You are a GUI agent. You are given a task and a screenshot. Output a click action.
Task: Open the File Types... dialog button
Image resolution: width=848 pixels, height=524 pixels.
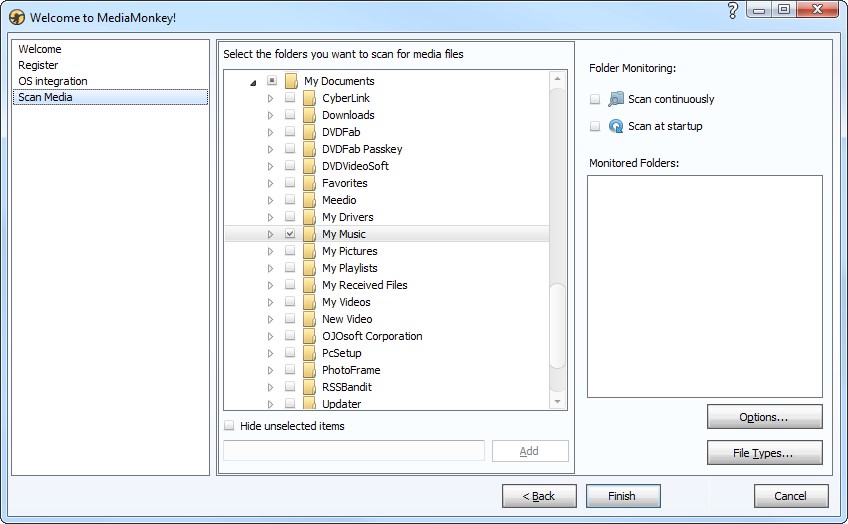click(x=764, y=453)
